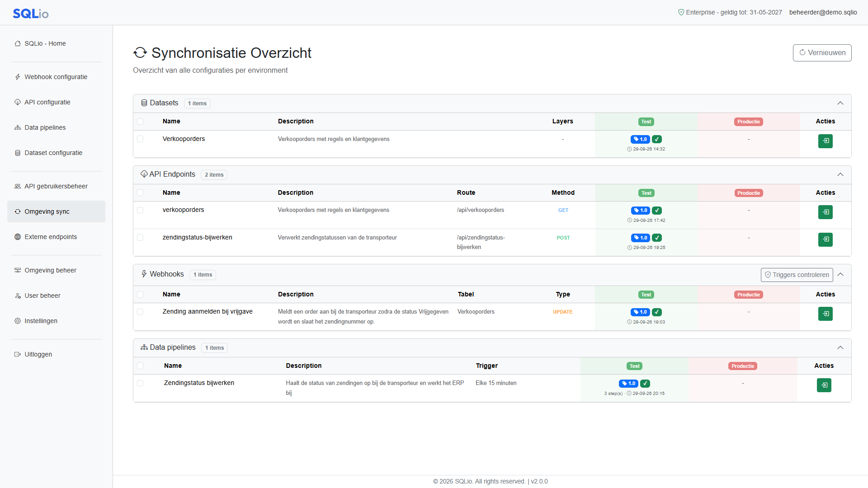Click Triggers controleren button
Image resolution: width=868 pixels, height=488 pixels.
tap(797, 275)
